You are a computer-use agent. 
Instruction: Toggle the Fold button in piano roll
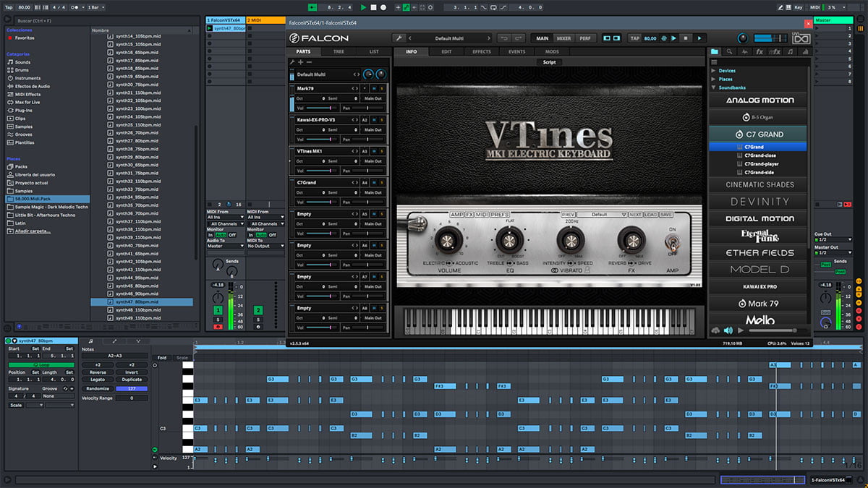(162, 358)
